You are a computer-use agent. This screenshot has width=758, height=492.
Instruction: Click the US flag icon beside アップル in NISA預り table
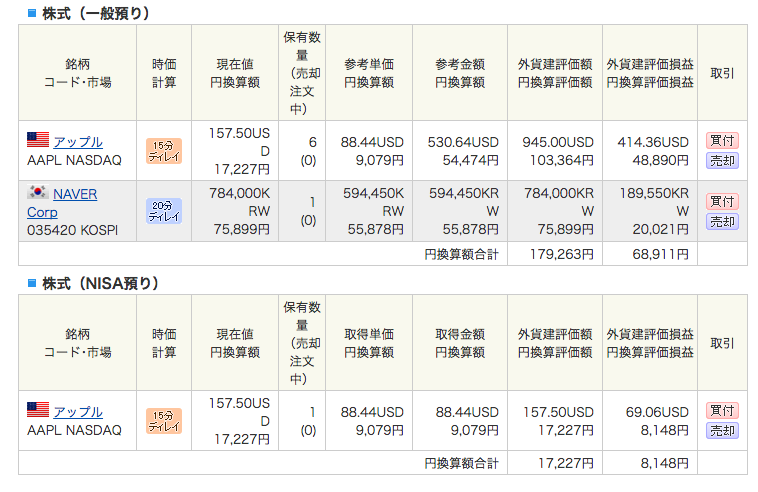click(x=38, y=409)
